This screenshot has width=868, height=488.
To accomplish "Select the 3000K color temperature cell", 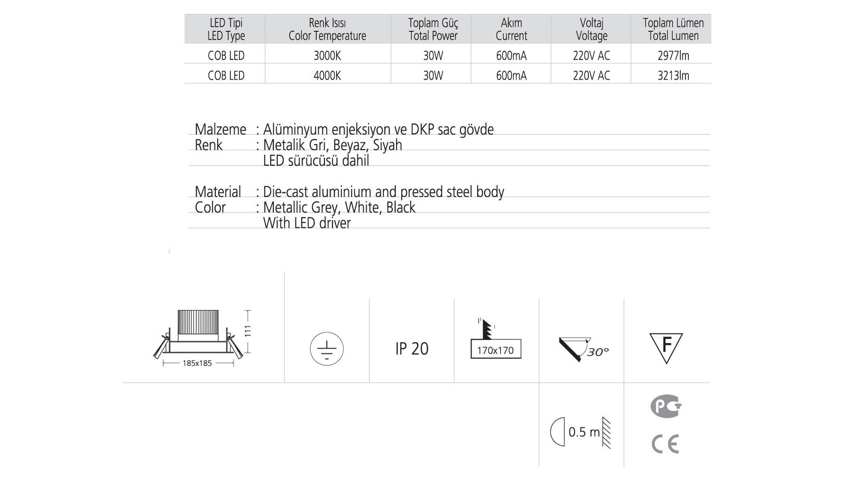I will coord(327,56).
